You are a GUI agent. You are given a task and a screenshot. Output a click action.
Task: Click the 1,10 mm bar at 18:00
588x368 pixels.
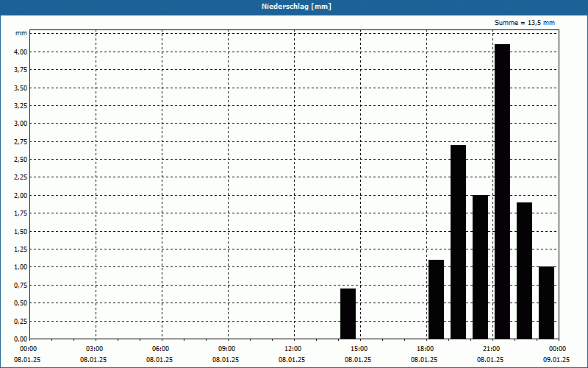pyautogui.click(x=436, y=300)
